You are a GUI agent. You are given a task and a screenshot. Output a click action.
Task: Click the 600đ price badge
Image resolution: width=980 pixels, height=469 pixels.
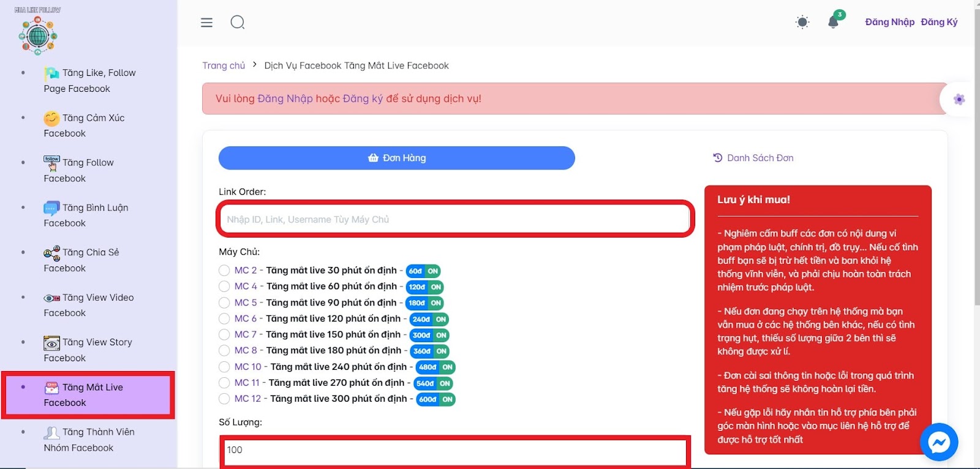point(428,399)
